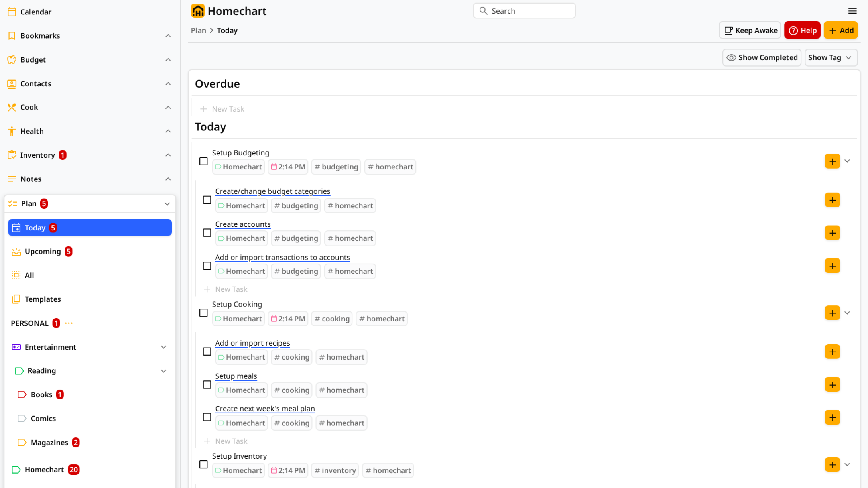868x488 pixels.
Task: Check the Add or import recipes checkbox
Action: pos(207,352)
